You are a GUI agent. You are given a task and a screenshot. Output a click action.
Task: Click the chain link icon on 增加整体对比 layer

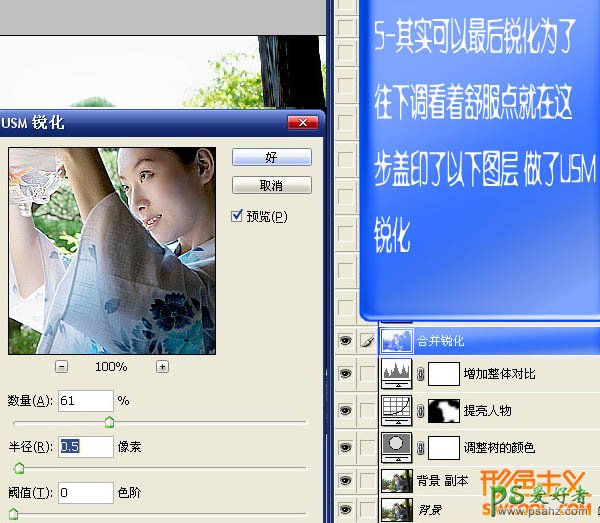[421, 375]
